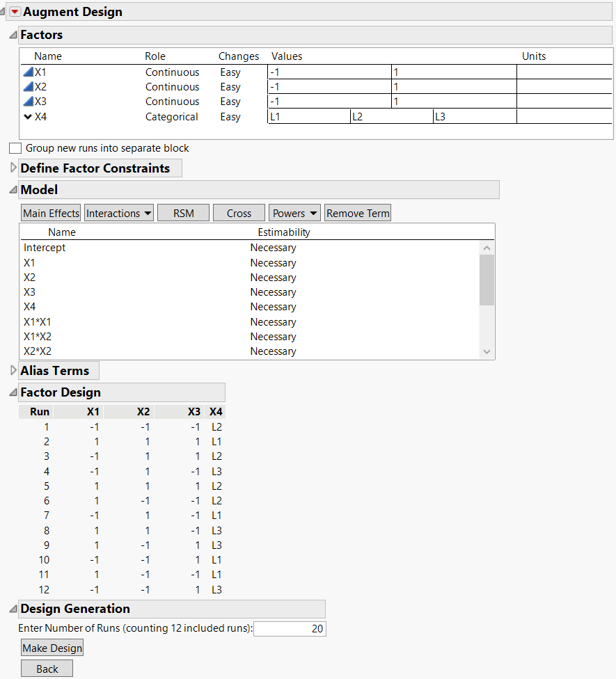
Task: Open the Powers dropdown
Action: [294, 213]
